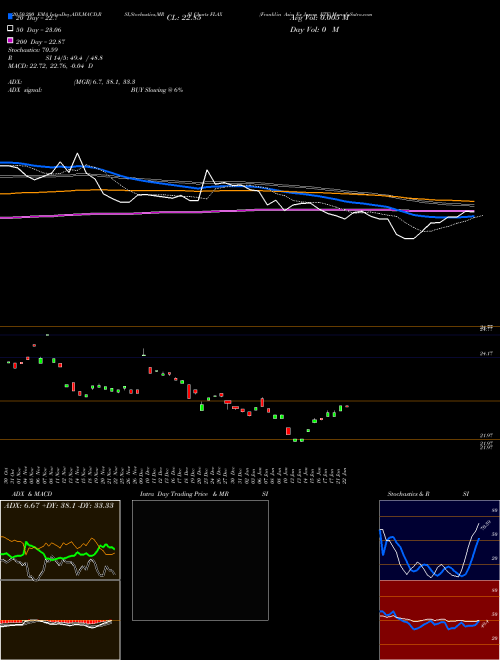The image size is (500, 660).
Task: Click the 'Avg Vol: 0.005 M' label
Action: click(319, 18)
